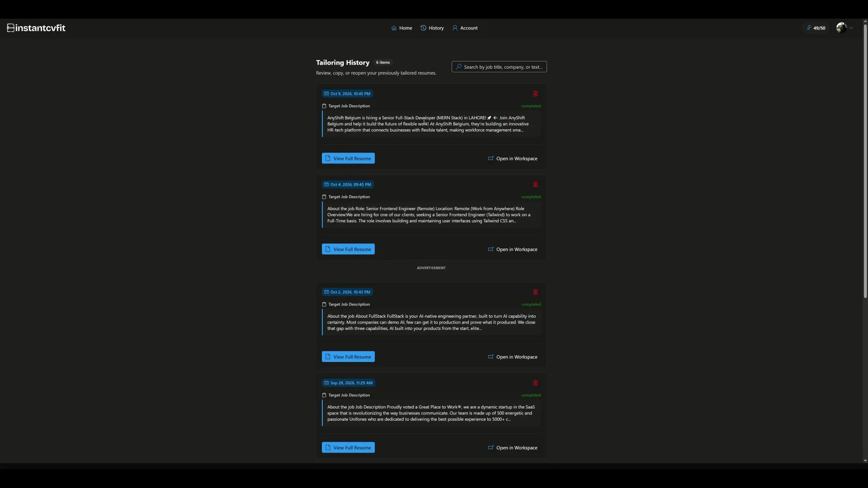Image resolution: width=868 pixels, height=488 pixels.
Task: Open Sep 28 entry in Workspace
Action: (x=513, y=448)
